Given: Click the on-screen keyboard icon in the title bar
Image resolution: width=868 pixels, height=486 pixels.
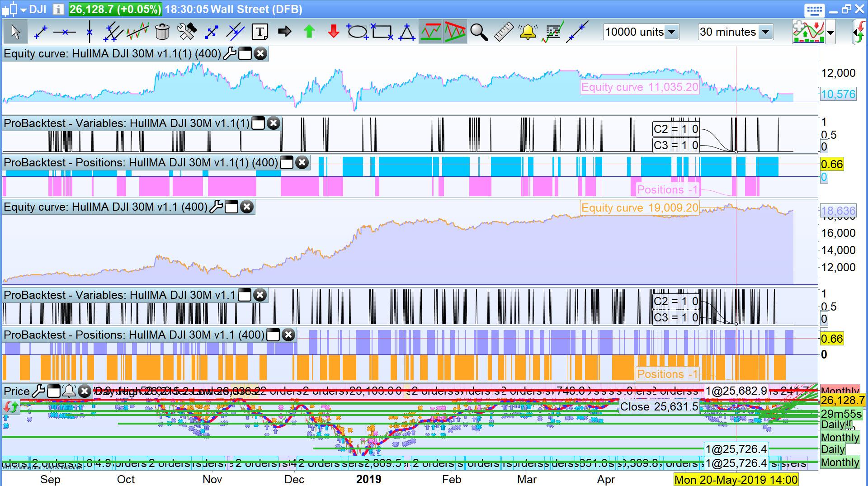Looking at the screenshot, I should (x=815, y=10).
